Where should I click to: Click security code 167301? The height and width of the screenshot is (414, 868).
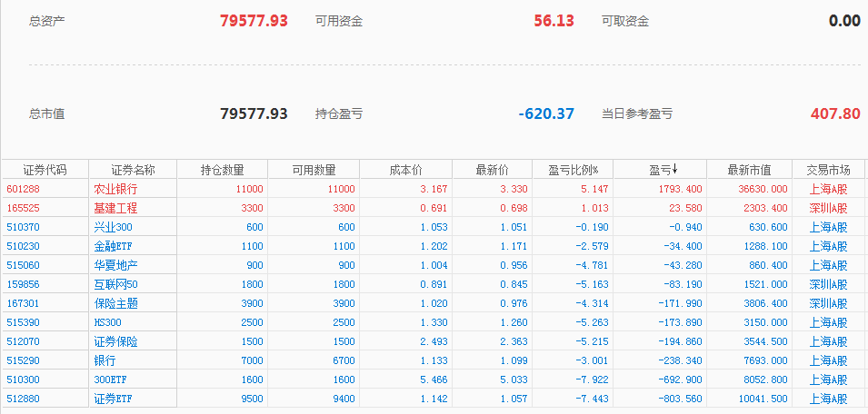point(24,303)
